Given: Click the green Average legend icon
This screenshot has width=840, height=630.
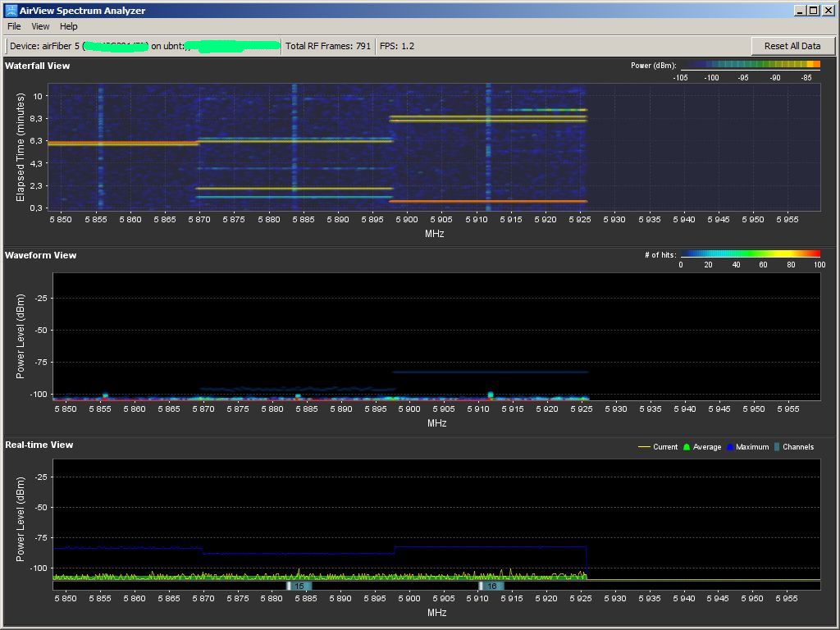Looking at the screenshot, I should 687,447.
